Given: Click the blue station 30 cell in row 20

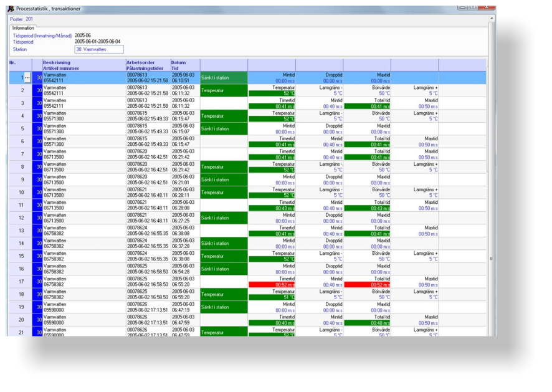Looking at the screenshot, I should [38, 320].
